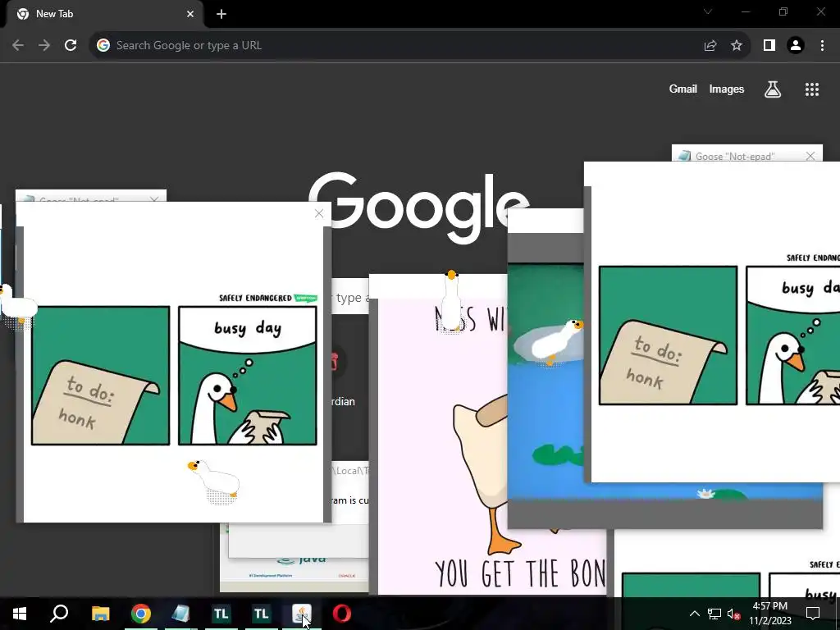Open the Chrome three-dot menu
The image size is (840, 630).
point(822,46)
